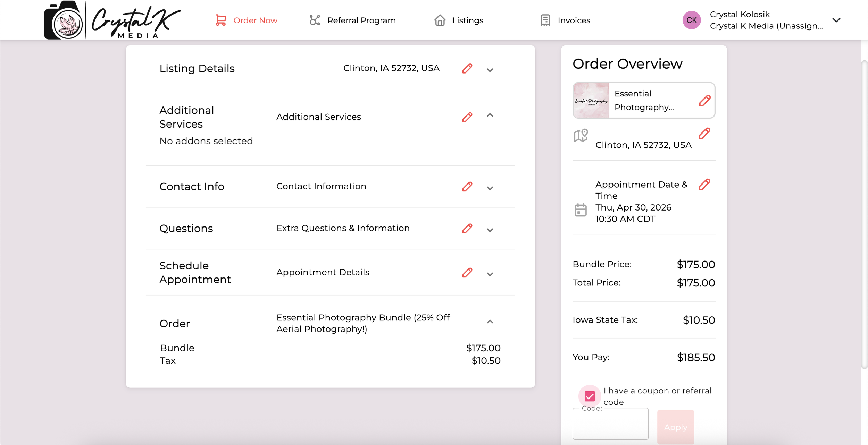Click the pencil icon beside Listing Details
Viewport: 868px width, 445px height.
click(467, 69)
